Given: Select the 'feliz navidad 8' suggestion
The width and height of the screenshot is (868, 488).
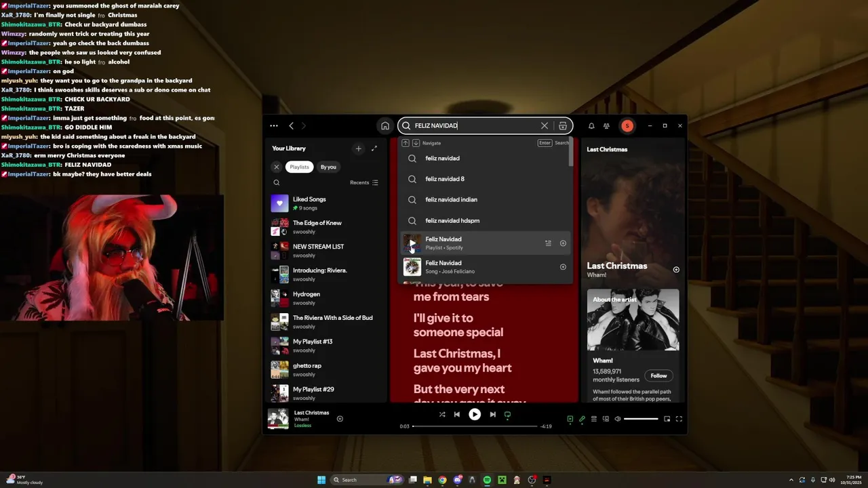Looking at the screenshot, I should click(x=486, y=179).
